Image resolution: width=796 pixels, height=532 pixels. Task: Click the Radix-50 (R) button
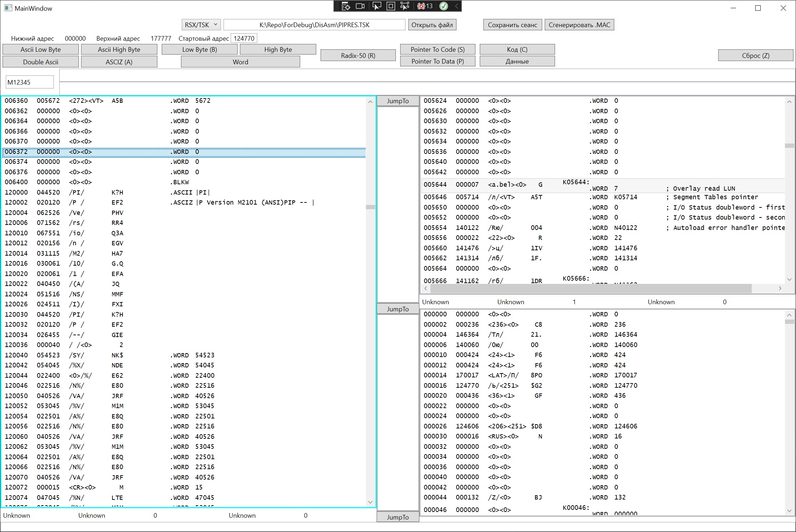[358, 55]
